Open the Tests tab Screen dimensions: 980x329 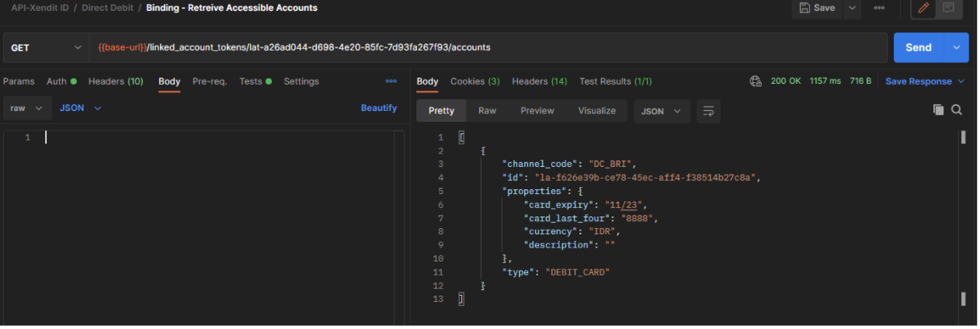(x=255, y=81)
